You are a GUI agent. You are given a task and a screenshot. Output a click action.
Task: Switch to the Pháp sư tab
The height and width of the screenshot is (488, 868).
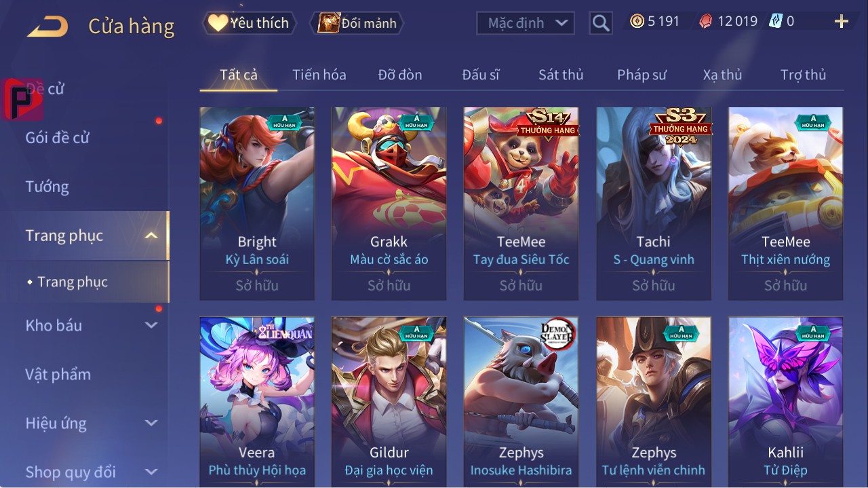pos(642,75)
